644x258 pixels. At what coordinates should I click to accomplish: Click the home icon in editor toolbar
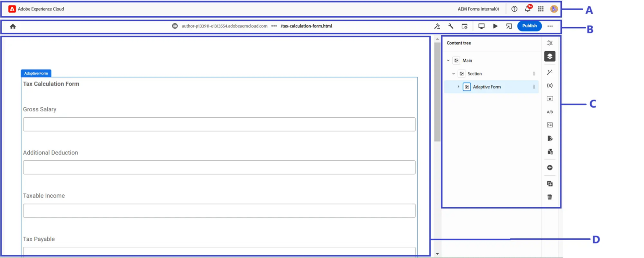click(13, 26)
